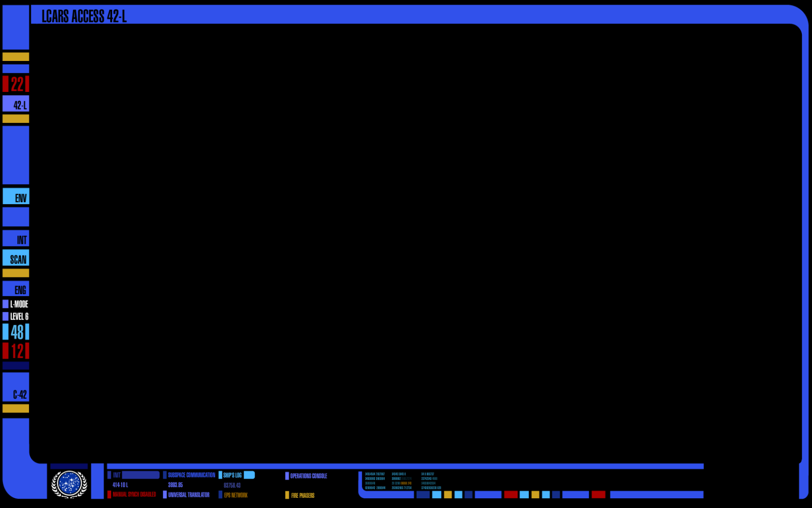Click the United Federation of Planets emblem

pos(69,484)
